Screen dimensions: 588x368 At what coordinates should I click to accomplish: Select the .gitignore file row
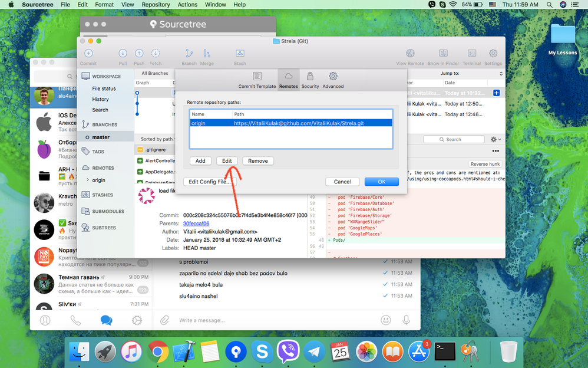[154, 150]
